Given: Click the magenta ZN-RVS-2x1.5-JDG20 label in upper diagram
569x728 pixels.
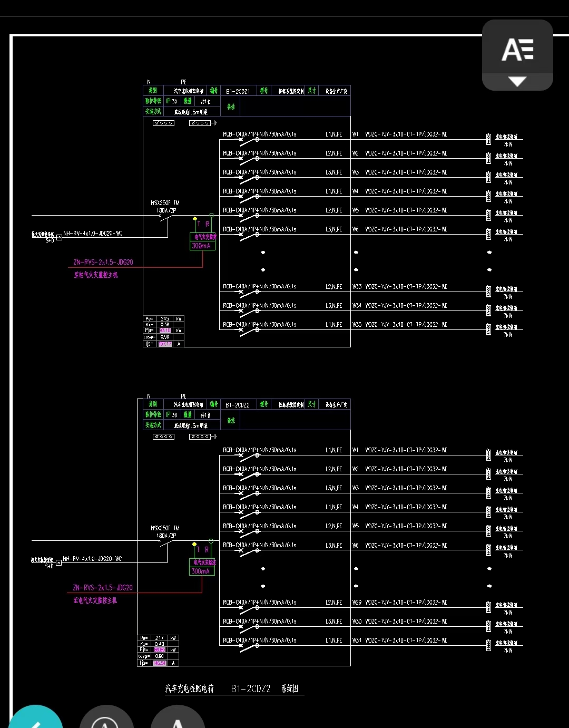Looking at the screenshot, I should (103, 262).
